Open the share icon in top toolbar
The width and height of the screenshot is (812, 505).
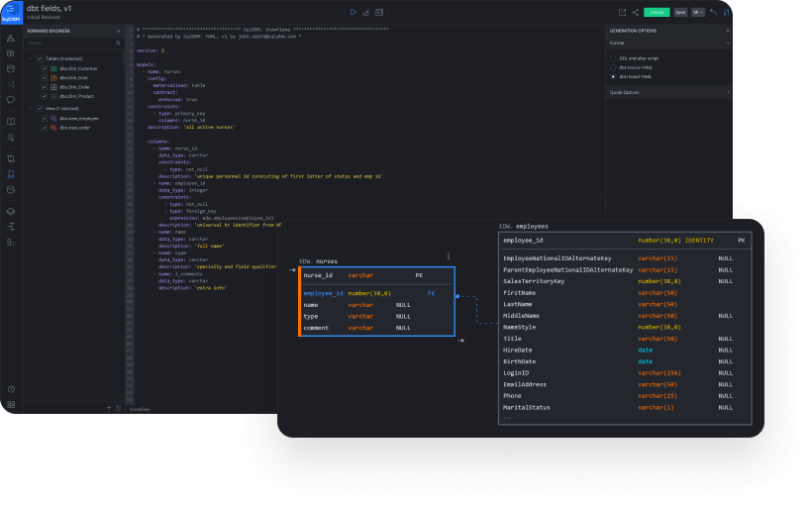click(635, 12)
